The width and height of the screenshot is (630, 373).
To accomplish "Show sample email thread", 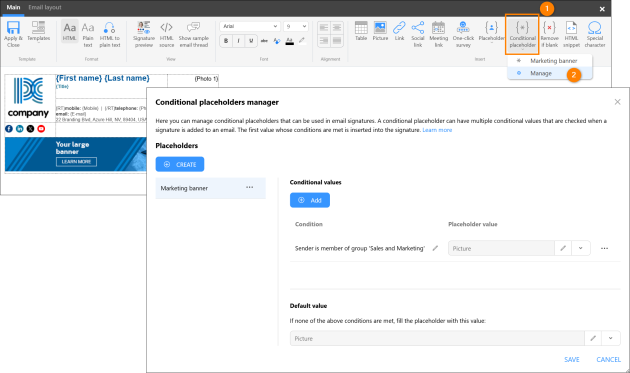I will coord(194,34).
